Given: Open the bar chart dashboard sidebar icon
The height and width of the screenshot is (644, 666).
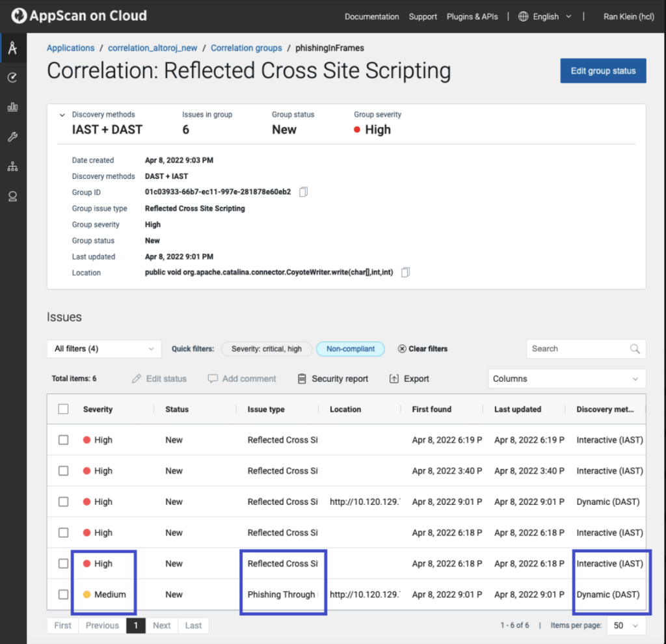Looking at the screenshot, I should [13, 107].
